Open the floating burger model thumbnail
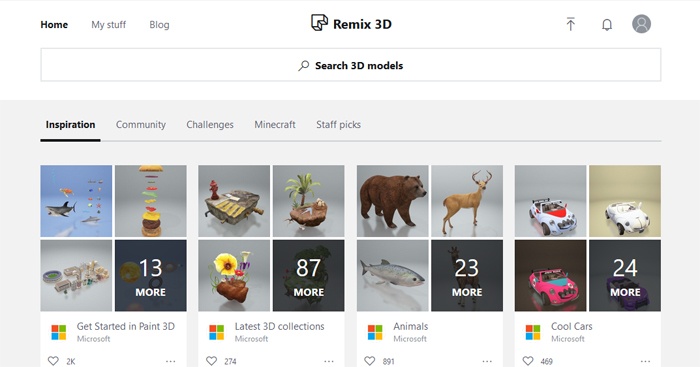The image size is (700, 367). 150,201
